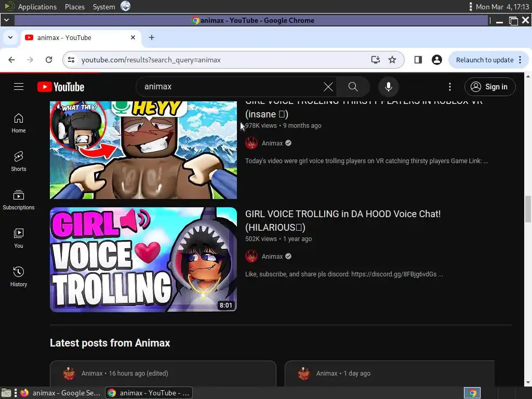Screen dimensions: 532x399
Task: Click the HEYY Roblox VR video thumbnail
Action: 143,150
